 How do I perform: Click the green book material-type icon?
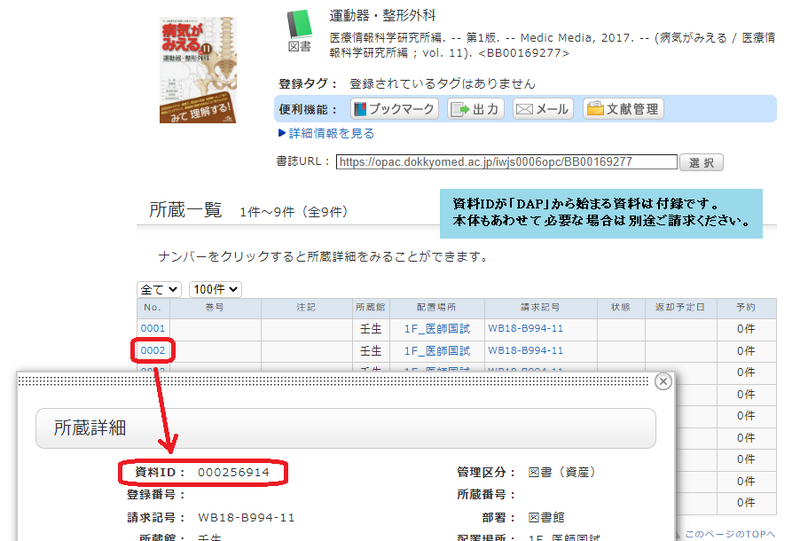click(299, 24)
